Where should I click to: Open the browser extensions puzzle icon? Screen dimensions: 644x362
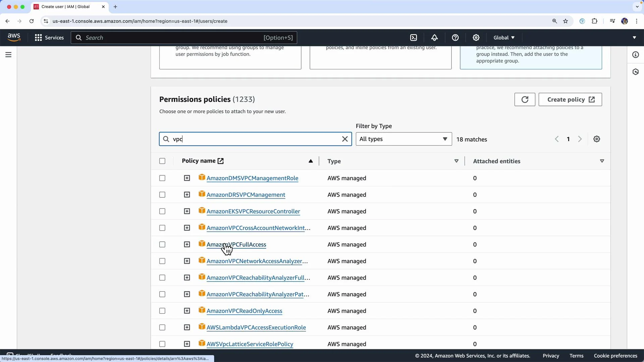point(595,21)
